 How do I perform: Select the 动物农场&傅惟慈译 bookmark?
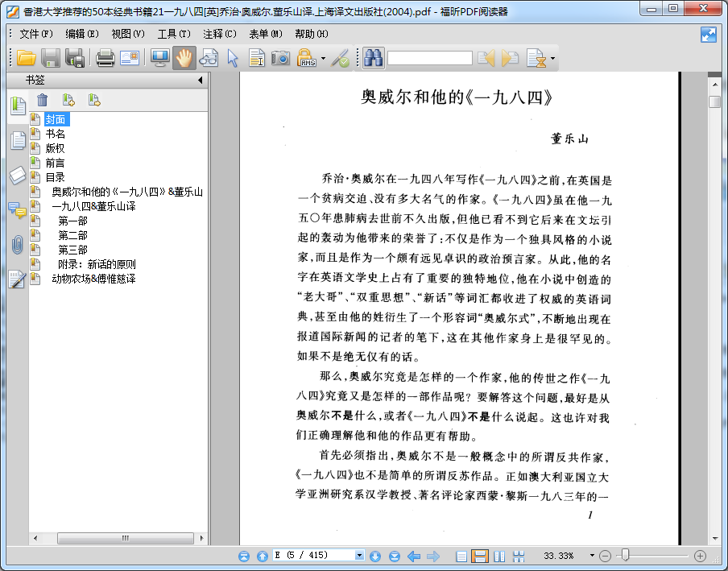click(93, 279)
